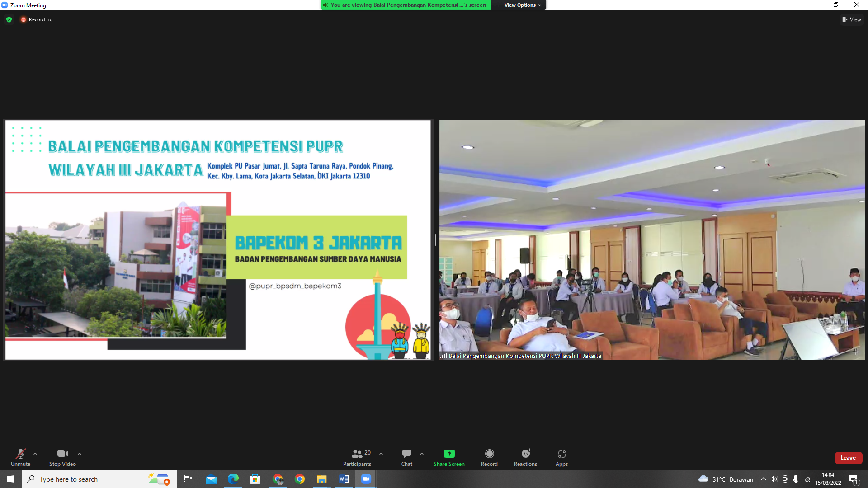Click the Meet Now tray icon
The width and height of the screenshot is (868, 488).
[x=785, y=479]
